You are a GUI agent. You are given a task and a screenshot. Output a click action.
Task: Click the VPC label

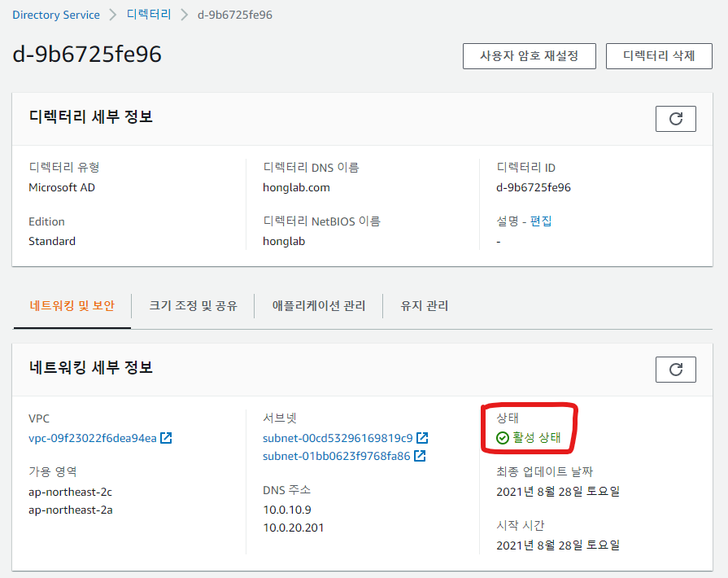(39, 418)
